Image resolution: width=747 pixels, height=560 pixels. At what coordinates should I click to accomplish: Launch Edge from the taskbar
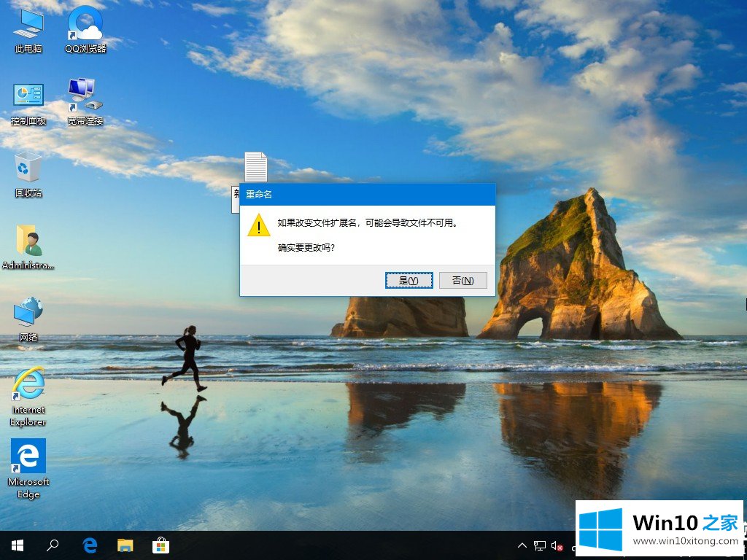click(x=90, y=545)
